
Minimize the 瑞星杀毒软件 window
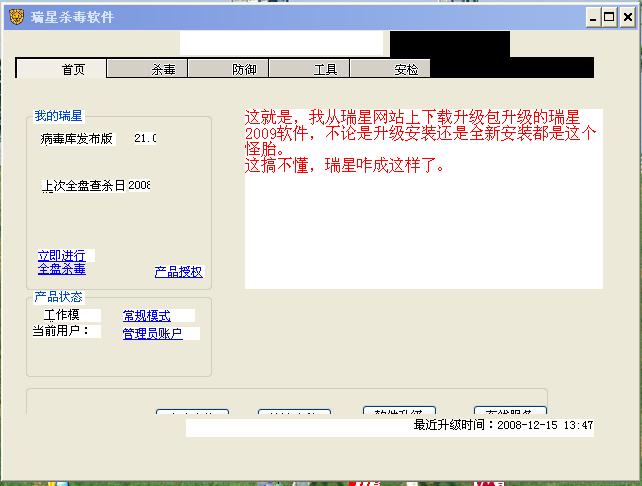(593, 18)
